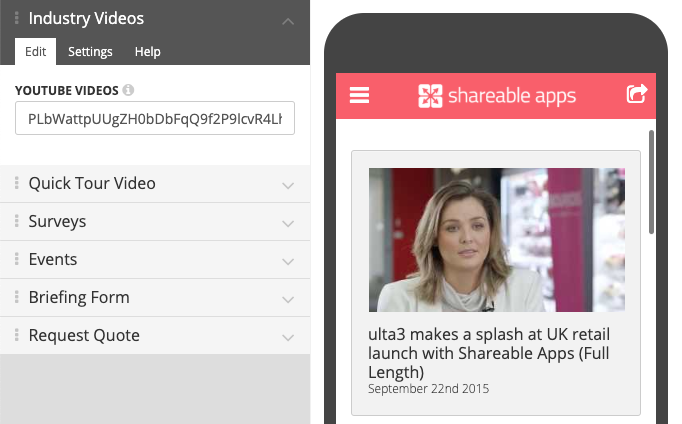682x424 pixels.
Task: Click the Quick Tour Video label
Action: coord(92,183)
